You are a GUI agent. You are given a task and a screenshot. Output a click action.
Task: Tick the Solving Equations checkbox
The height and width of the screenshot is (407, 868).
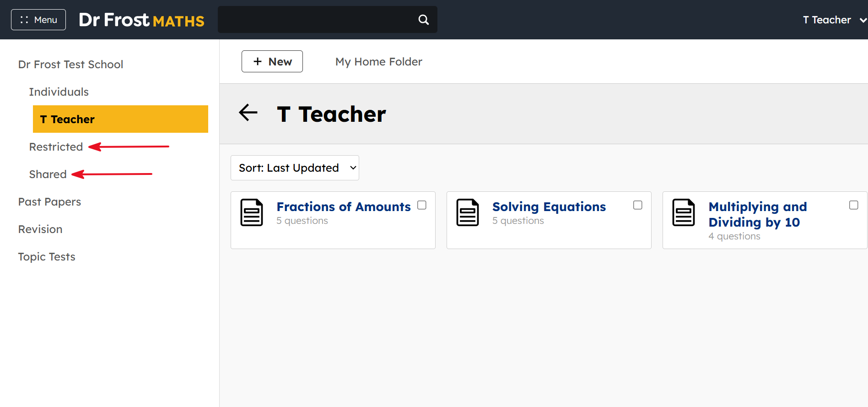638,205
